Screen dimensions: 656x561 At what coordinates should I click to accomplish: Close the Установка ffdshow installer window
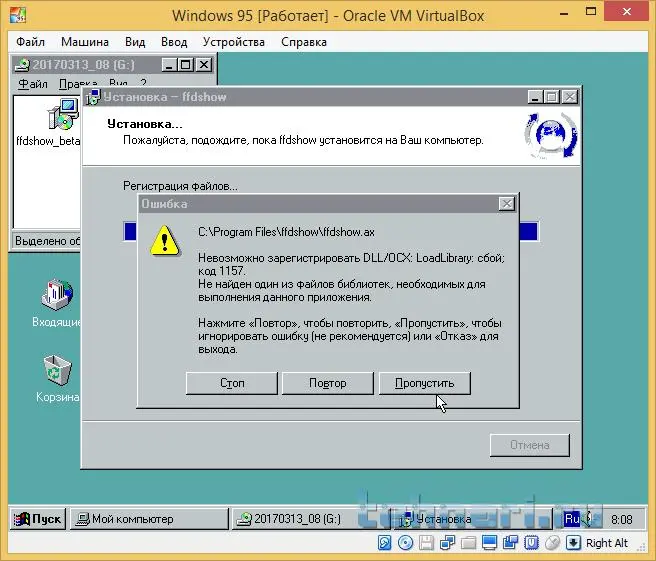coord(569,97)
